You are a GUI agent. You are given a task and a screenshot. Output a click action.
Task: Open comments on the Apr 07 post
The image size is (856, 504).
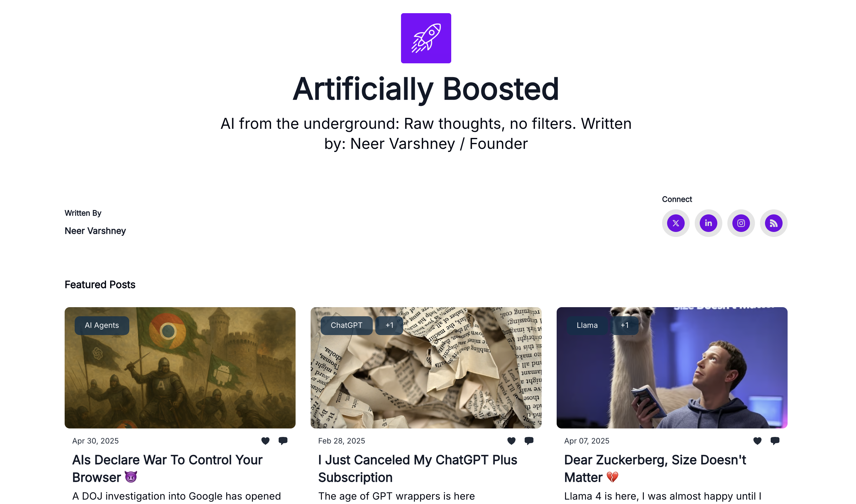[x=775, y=440]
